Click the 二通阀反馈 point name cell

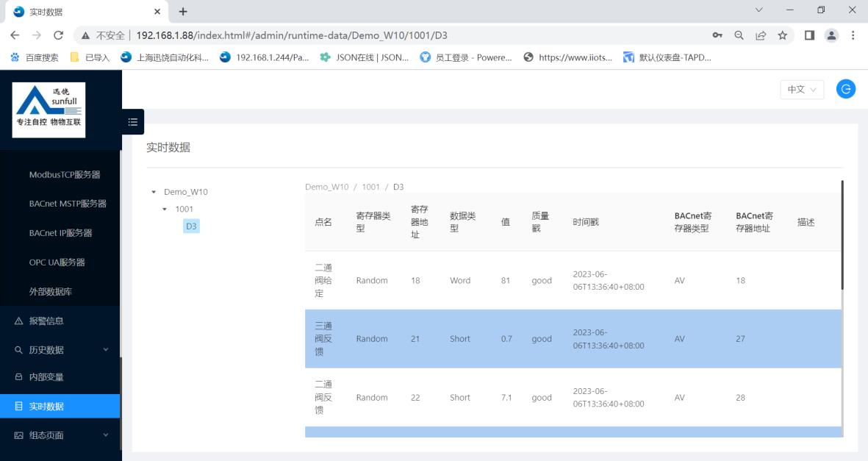(323, 397)
